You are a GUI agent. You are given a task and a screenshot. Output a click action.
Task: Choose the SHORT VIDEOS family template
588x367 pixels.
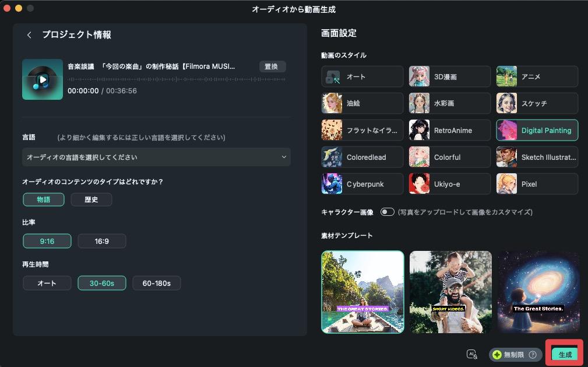[450, 292]
